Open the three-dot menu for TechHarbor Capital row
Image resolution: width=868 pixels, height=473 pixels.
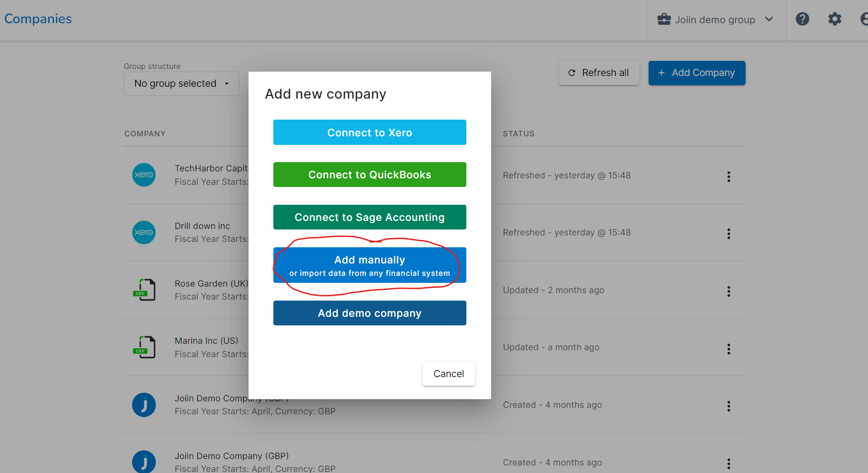pyautogui.click(x=728, y=177)
